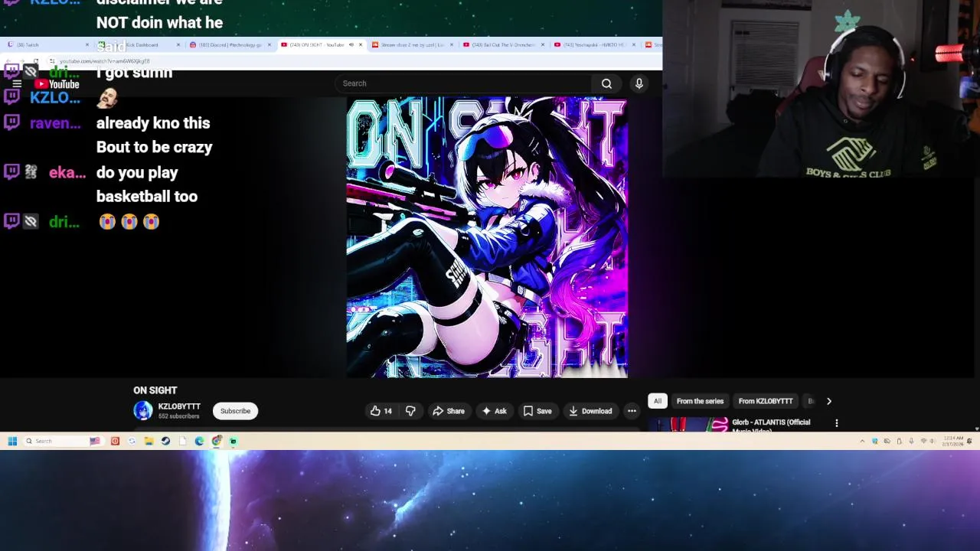Reload the page with the refresh button
The width and height of the screenshot is (980, 551).
36,61
